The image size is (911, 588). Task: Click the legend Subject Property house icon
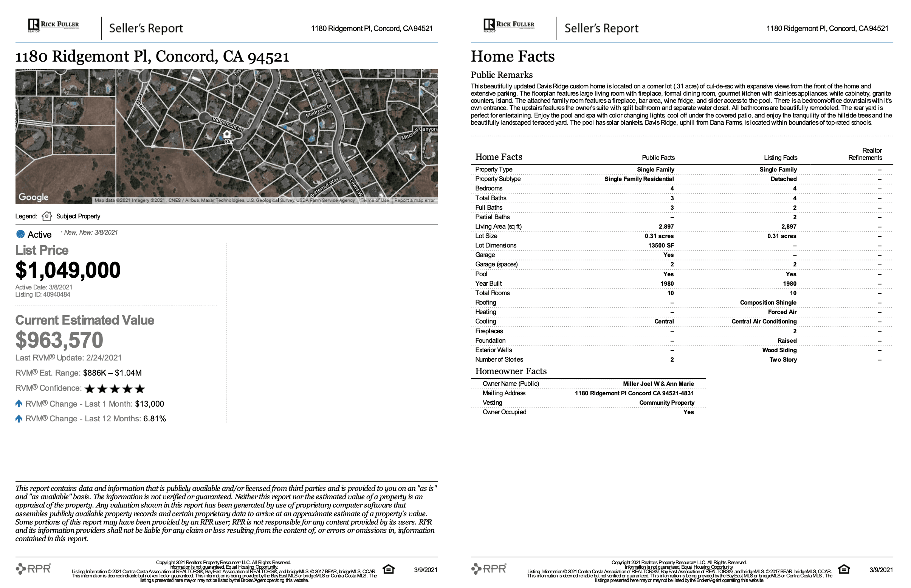click(46, 216)
